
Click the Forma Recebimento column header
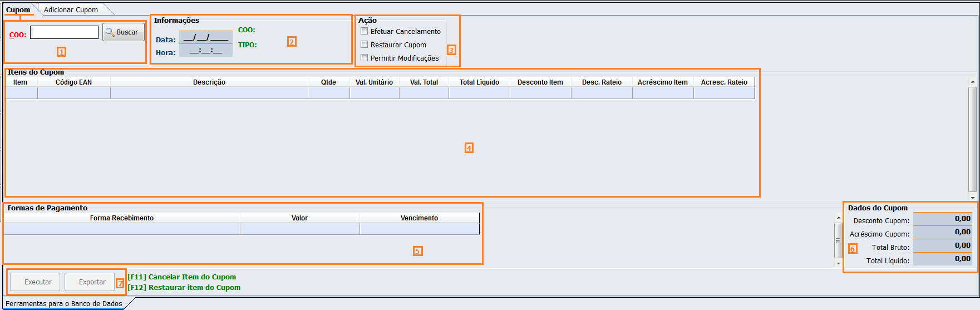click(121, 218)
